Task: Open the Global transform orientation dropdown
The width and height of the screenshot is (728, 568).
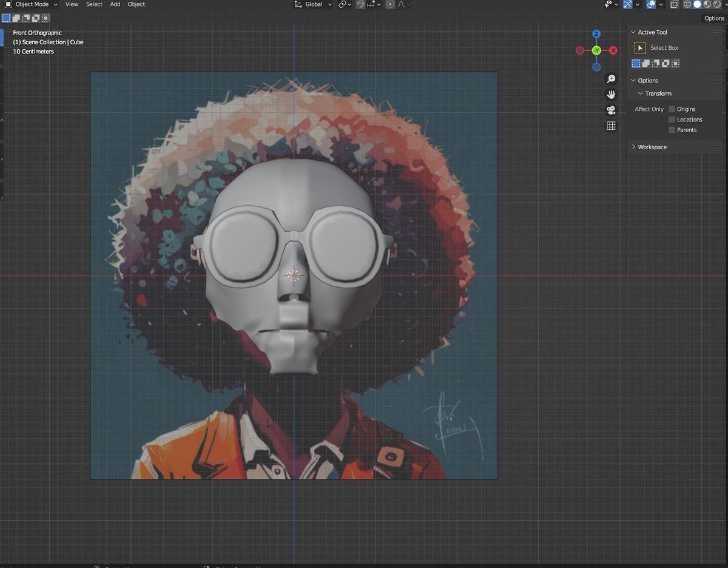Action: click(313, 4)
